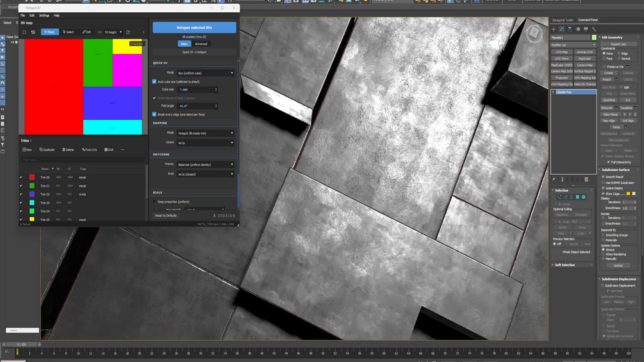The height and width of the screenshot is (362, 644).
Task: Expand the Editable Poly stack entry arrow
Action: (554, 92)
